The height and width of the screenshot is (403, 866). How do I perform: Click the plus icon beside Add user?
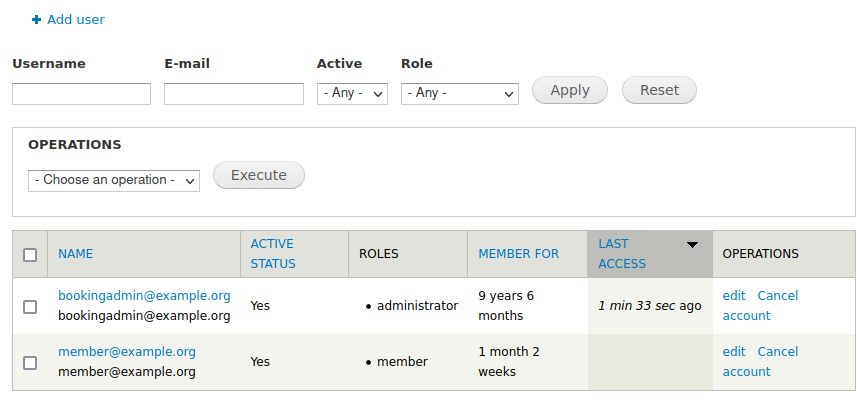tap(37, 20)
